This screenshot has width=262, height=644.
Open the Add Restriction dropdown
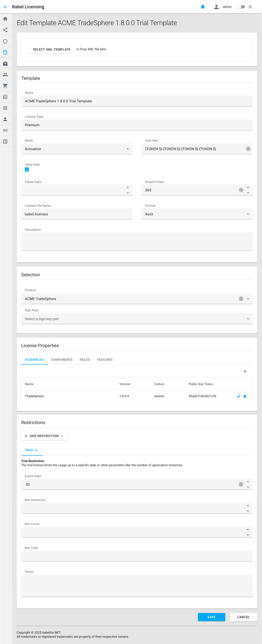tap(44, 436)
